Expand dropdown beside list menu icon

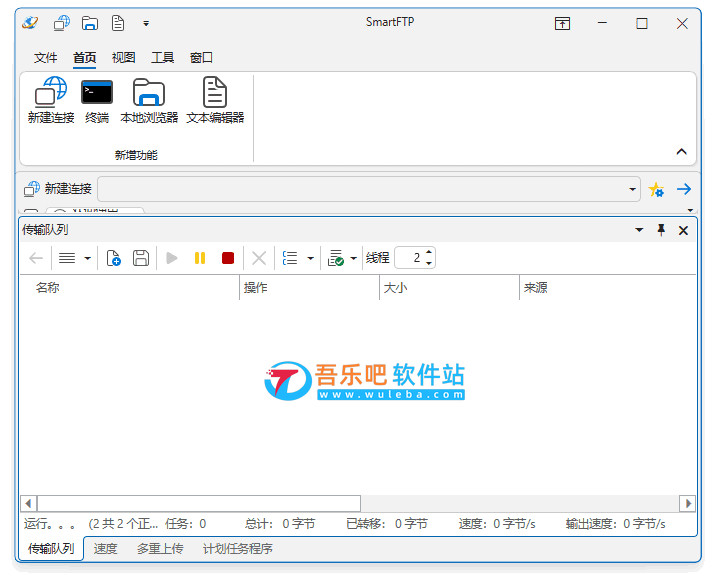click(87, 258)
